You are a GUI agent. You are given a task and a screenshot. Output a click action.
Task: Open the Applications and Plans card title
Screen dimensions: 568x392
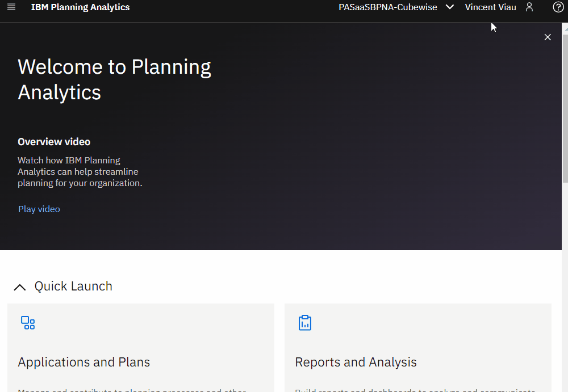[83, 363]
